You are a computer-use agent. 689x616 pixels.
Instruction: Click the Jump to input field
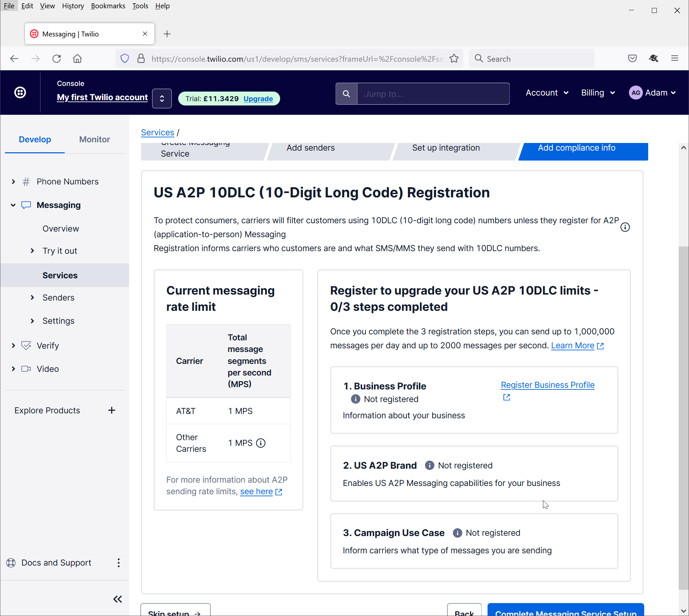click(x=433, y=94)
